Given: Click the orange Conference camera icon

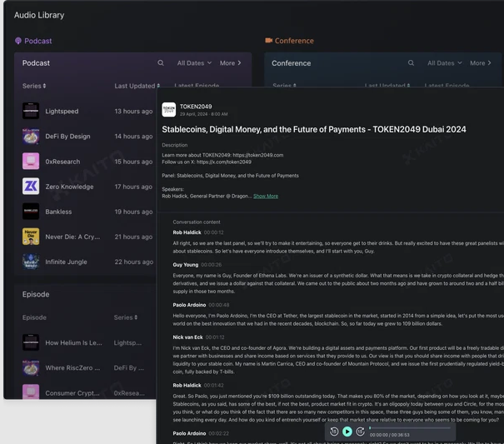Looking at the screenshot, I should pos(269,41).
